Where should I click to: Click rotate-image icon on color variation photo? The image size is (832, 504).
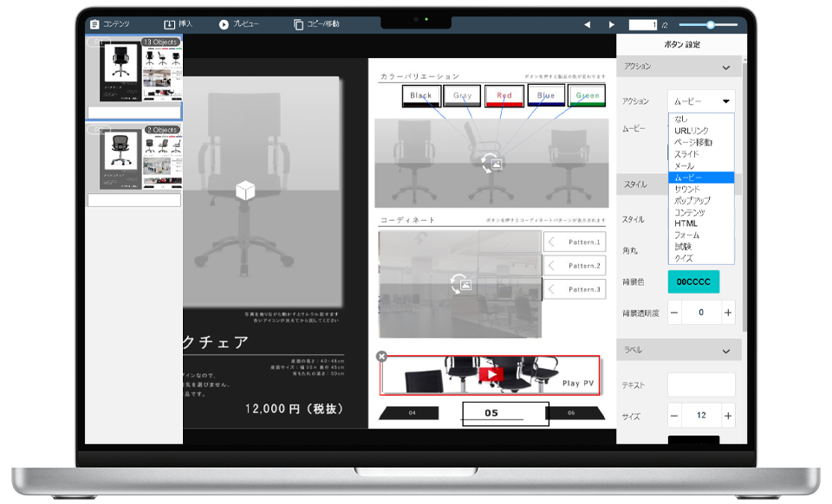tap(491, 163)
